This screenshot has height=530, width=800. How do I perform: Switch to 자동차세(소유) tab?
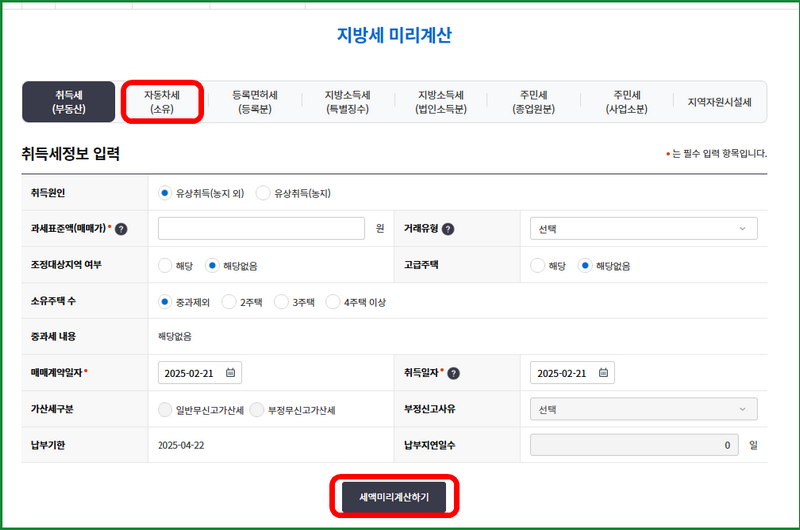click(x=162, y=102)
